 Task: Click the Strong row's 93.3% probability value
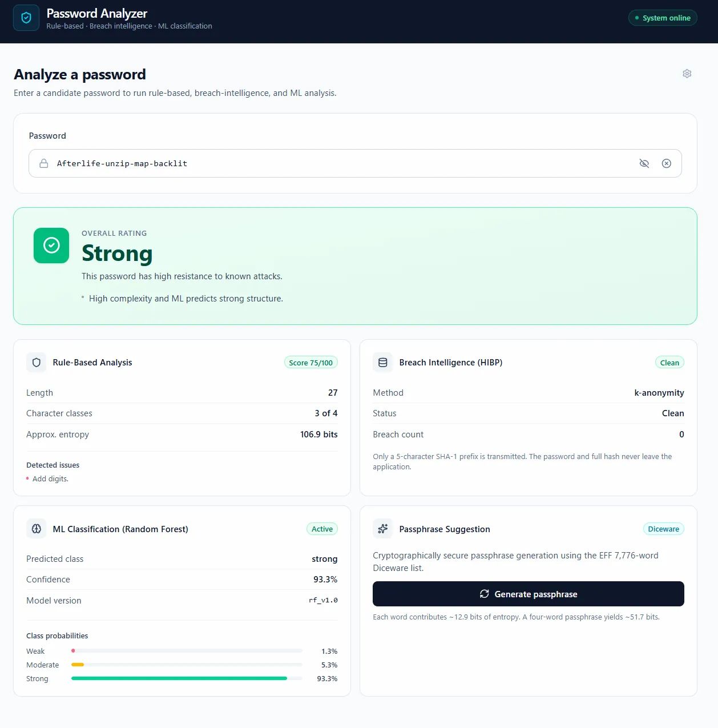(327, 679)
